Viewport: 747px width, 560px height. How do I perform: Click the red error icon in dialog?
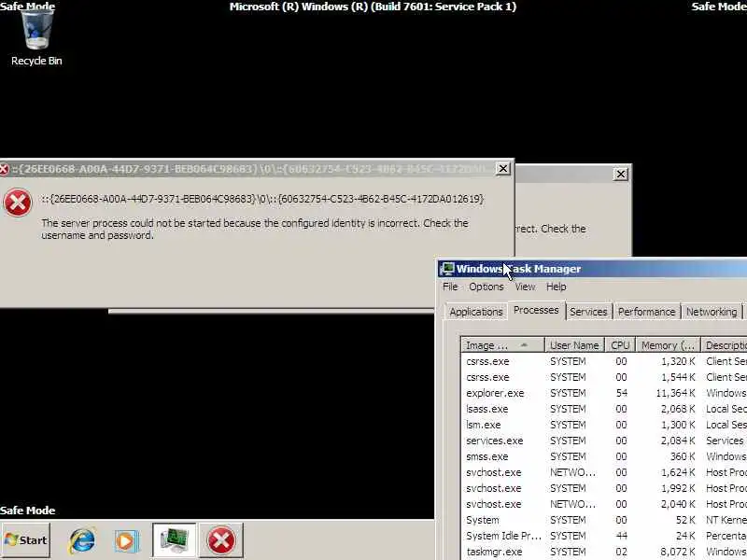(18, 203)
